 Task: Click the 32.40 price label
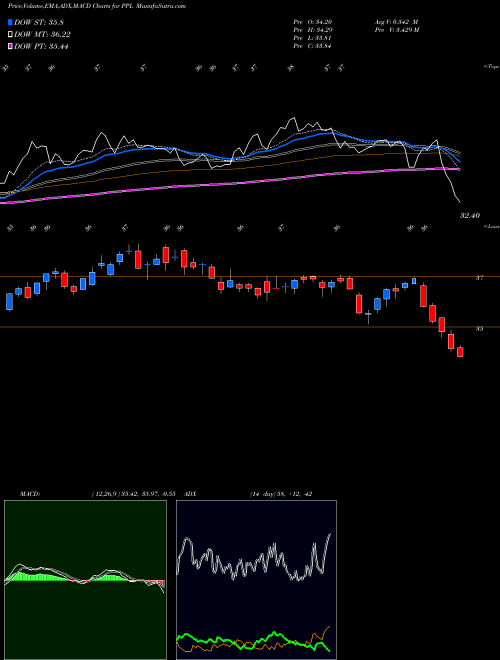point(470,216)
